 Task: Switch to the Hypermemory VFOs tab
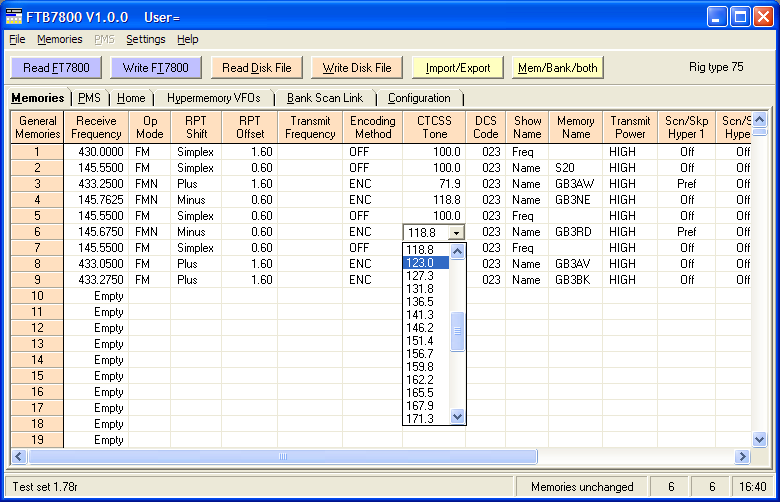click(x=213, y=98)
